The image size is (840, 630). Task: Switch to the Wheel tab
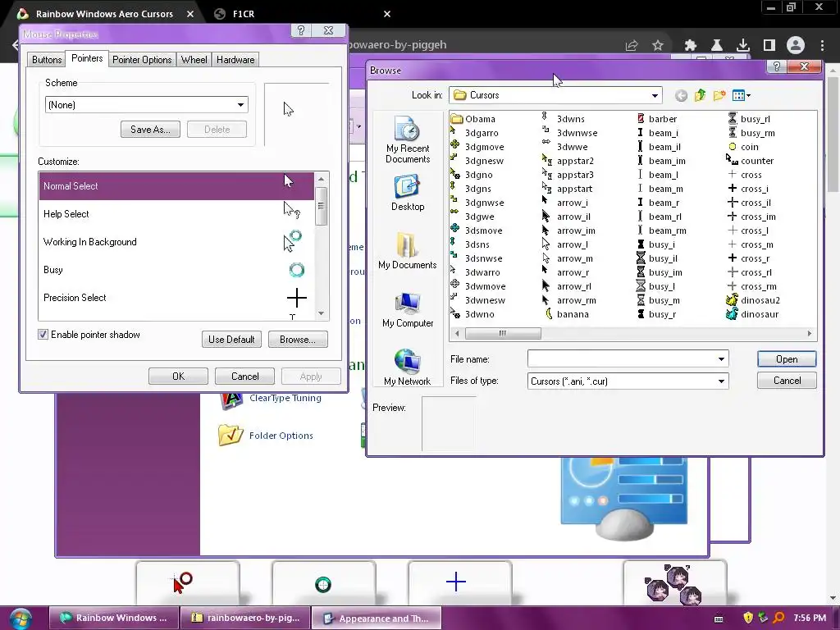(194, 60)
